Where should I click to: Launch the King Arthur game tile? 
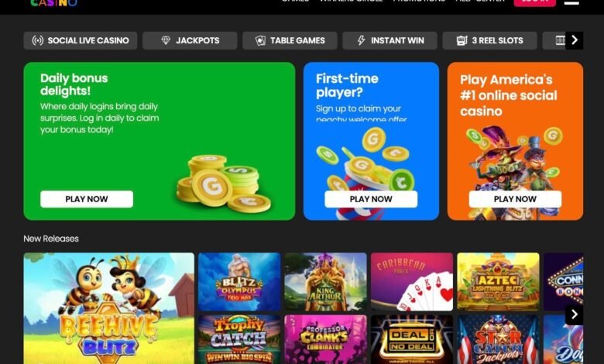tap(325, 282)
